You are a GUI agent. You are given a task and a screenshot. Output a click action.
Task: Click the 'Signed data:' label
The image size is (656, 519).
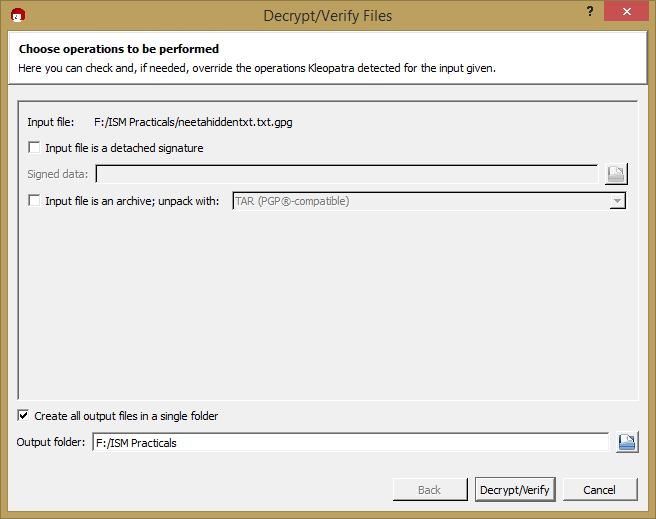[x=58, y=174]
